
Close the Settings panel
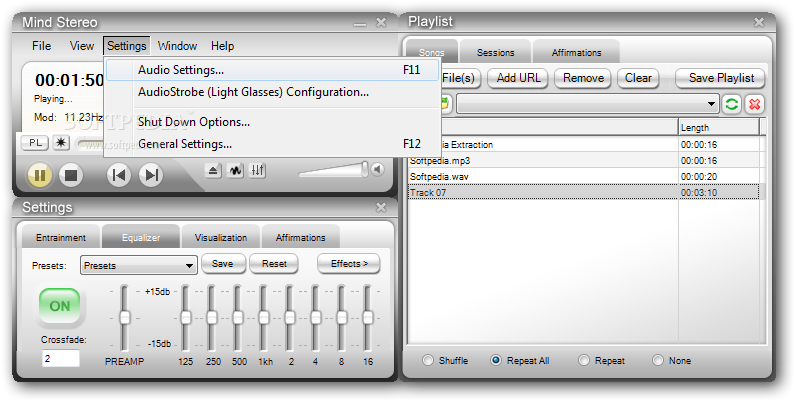pos(381,207)
